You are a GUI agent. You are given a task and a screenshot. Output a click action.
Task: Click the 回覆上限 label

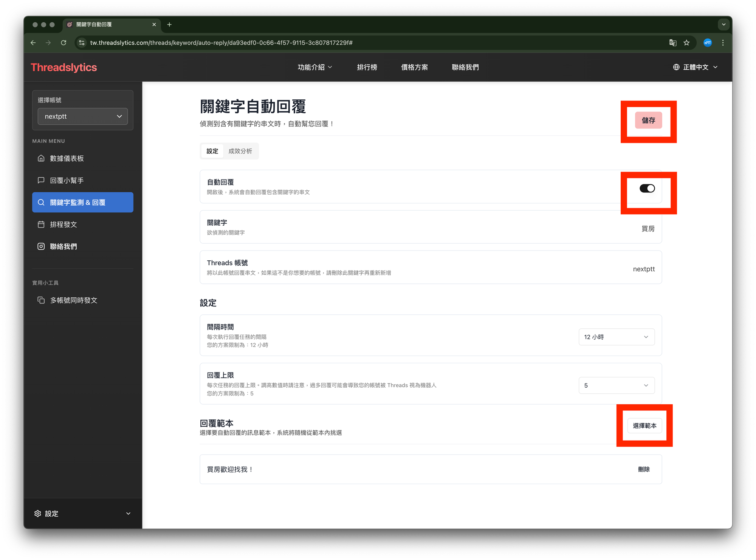pyautogui.click(x=220, y=375)
